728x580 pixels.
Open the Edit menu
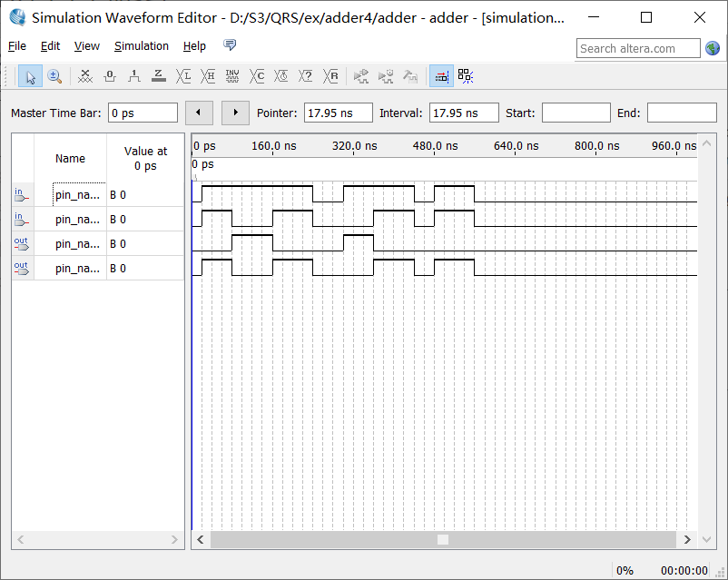pyautogui.click(x=50, y=46)
